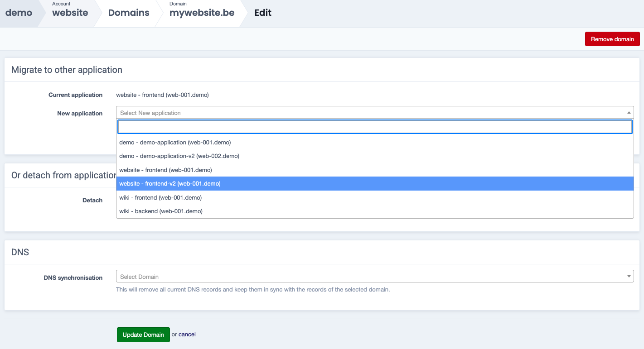Navigate to mywebsite.be domain breadcrumb
The image size is (644, 349).
(202, 13)
